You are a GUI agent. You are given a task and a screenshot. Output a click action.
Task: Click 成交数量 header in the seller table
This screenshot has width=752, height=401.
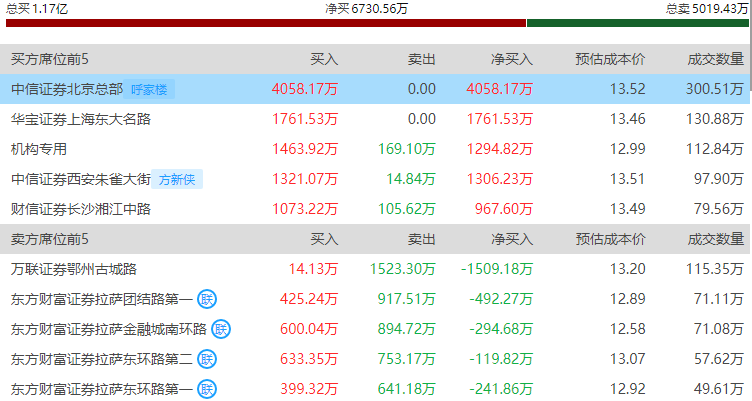click(716, 239)
